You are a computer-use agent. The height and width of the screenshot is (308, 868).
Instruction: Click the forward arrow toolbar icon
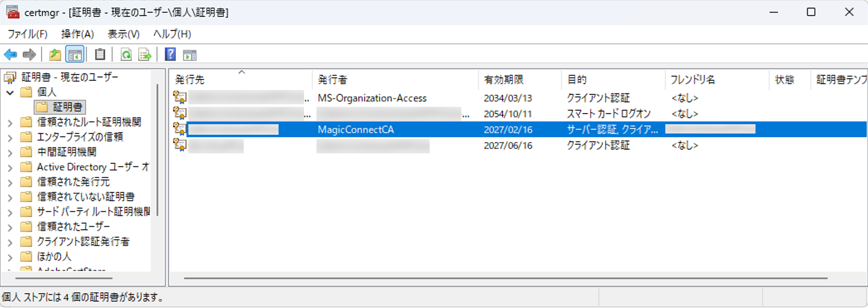pos(29,55)
